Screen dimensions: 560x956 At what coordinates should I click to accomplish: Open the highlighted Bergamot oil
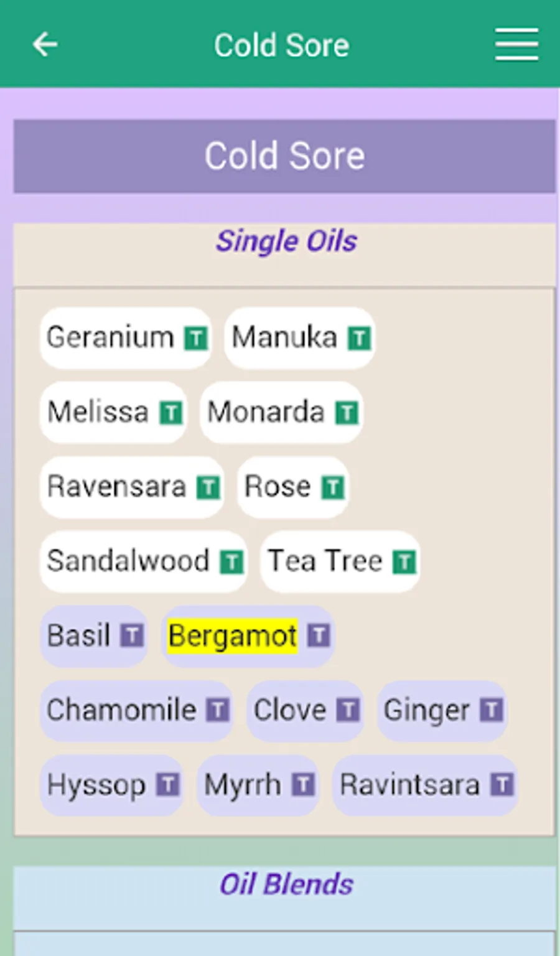(x=232, y=636)
